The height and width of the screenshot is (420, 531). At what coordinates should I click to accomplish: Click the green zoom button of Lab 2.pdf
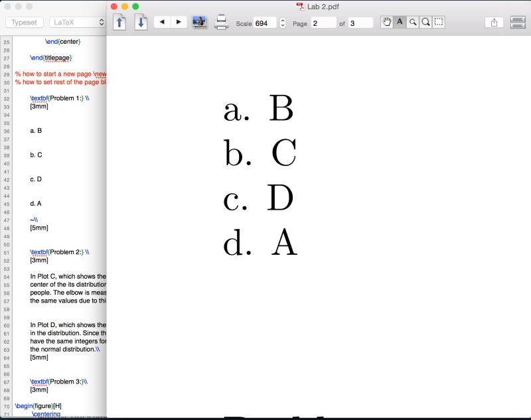(x=135, y=7)
